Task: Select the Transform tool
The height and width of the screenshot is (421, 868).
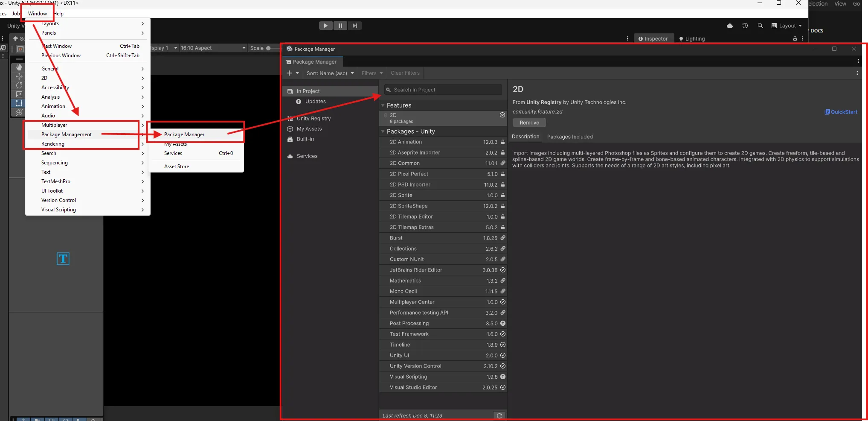Action: coord(19,112)
